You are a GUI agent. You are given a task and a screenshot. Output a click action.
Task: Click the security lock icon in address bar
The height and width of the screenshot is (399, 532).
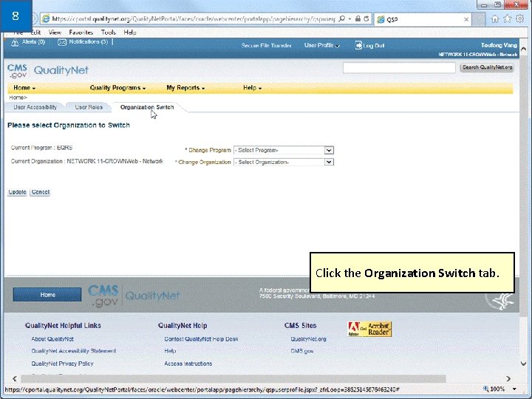point(358,18)
